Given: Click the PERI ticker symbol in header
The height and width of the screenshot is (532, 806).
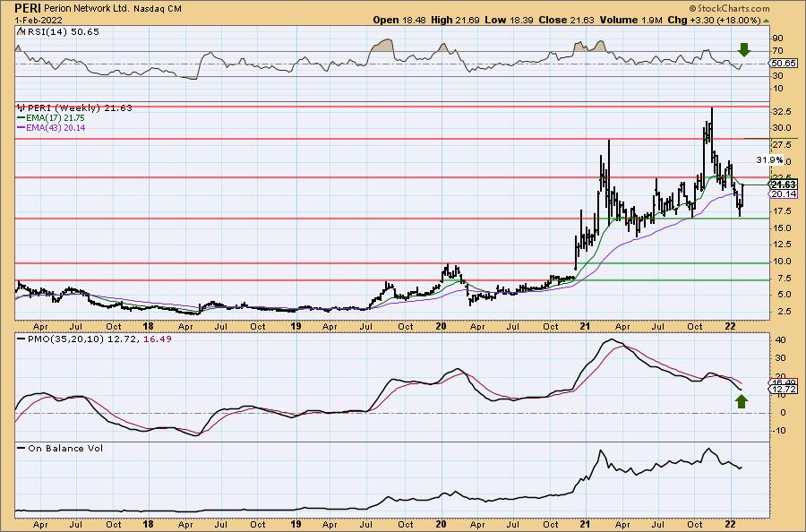Looking at the screenshot, I should (x=28, y=9).
